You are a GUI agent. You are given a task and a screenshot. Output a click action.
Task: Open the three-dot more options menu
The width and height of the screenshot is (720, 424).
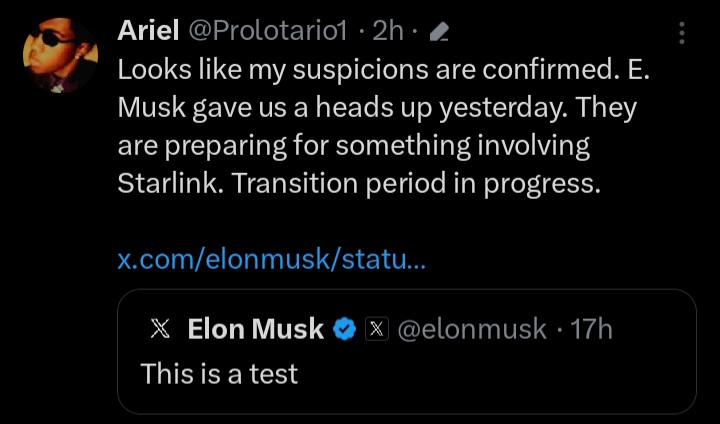[x=682, y=33]
